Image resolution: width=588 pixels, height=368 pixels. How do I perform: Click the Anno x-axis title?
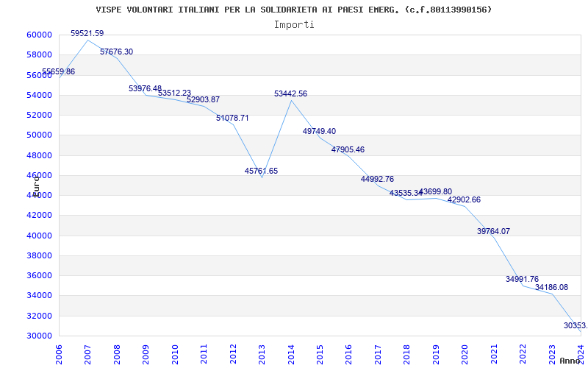click(x=570, y=361)
